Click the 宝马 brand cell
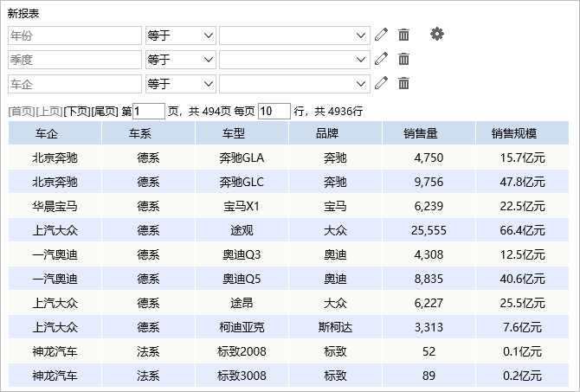580x392 pixels. point(335,206)
